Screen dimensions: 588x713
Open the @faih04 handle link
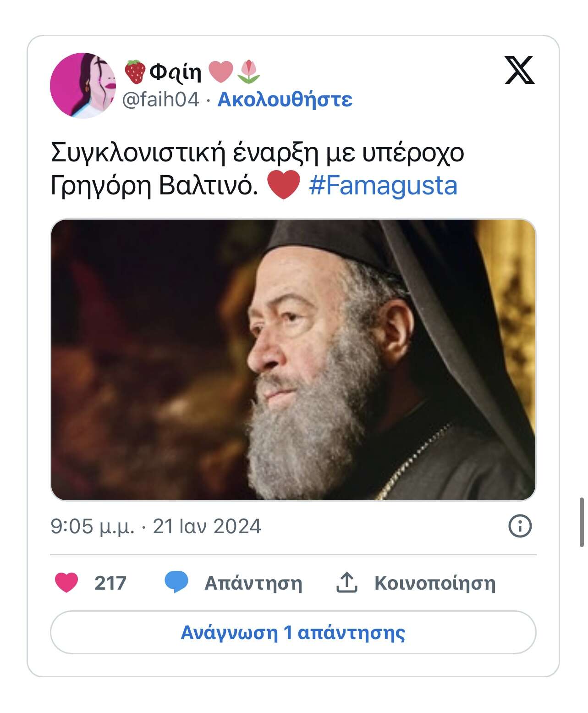161,99
